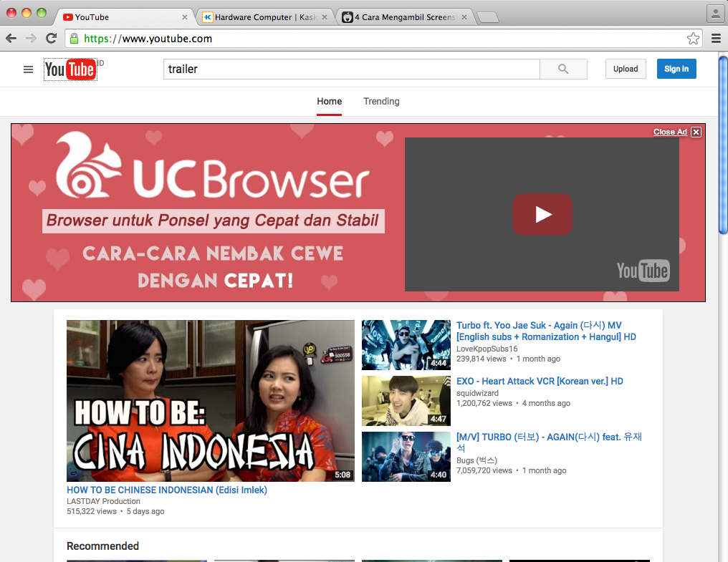728x562 pixels.
Task: Open the Trending tab
Action: pyautogui.click(x=381, y=101)
